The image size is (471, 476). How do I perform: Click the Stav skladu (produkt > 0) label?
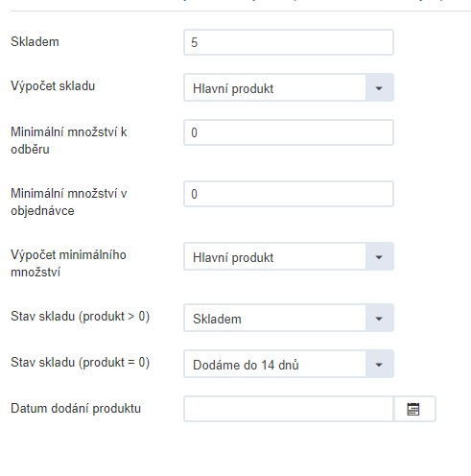coord(80,317)
